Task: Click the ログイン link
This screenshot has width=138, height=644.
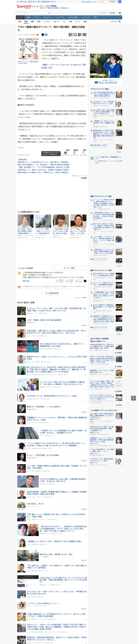Action: click(x=42, y=8)
